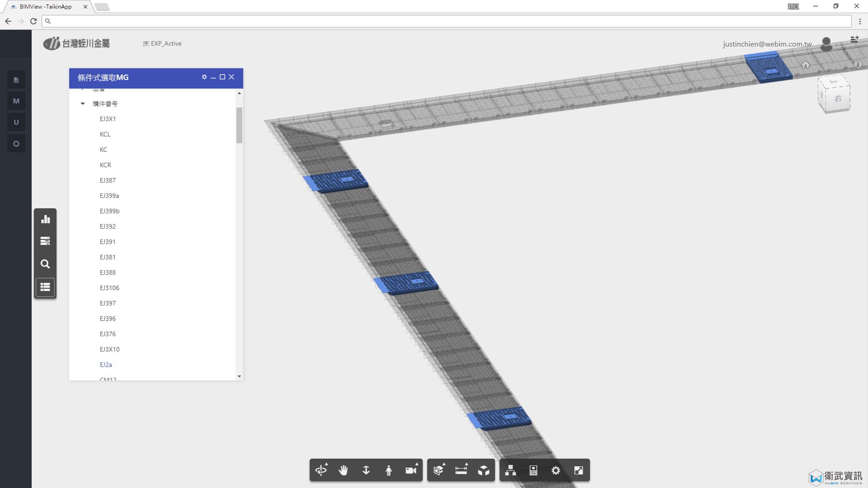The image size is (868, 488).
Task: Click the panel scrollbar down arrow
Action: click(x=239, y=376)
